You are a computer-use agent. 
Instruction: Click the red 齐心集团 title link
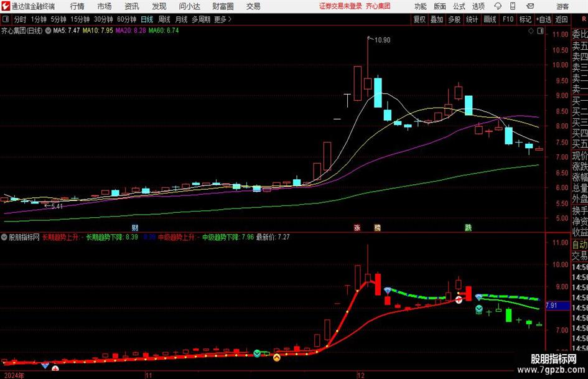coord(378,6)
